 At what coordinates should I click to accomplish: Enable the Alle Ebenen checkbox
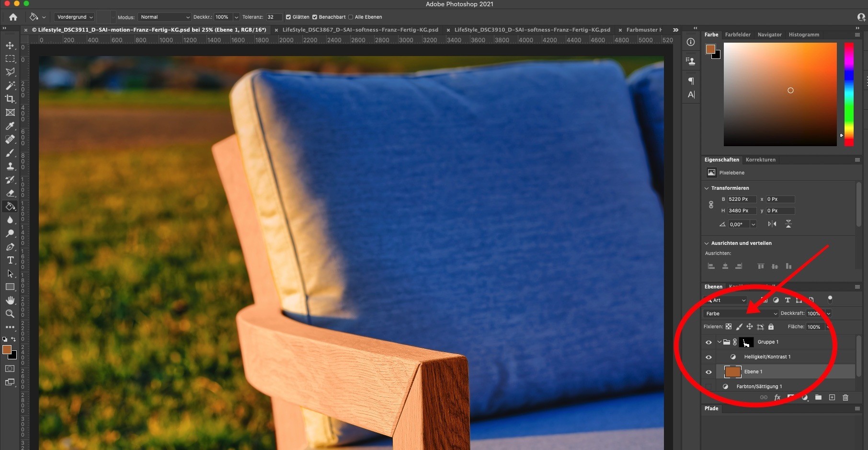tap(351, 17)
